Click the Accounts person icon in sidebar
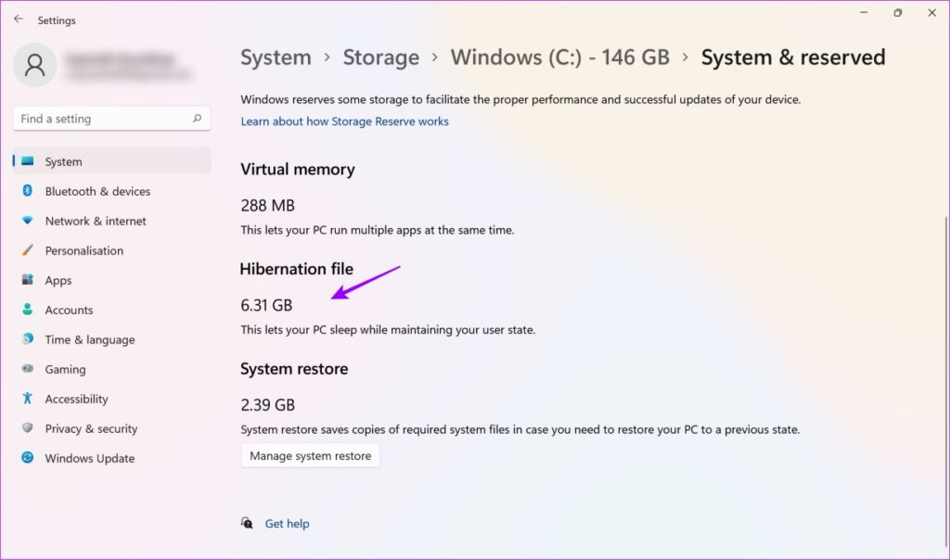The height and width of the screenshot is (560, 950). pos(28,310)
